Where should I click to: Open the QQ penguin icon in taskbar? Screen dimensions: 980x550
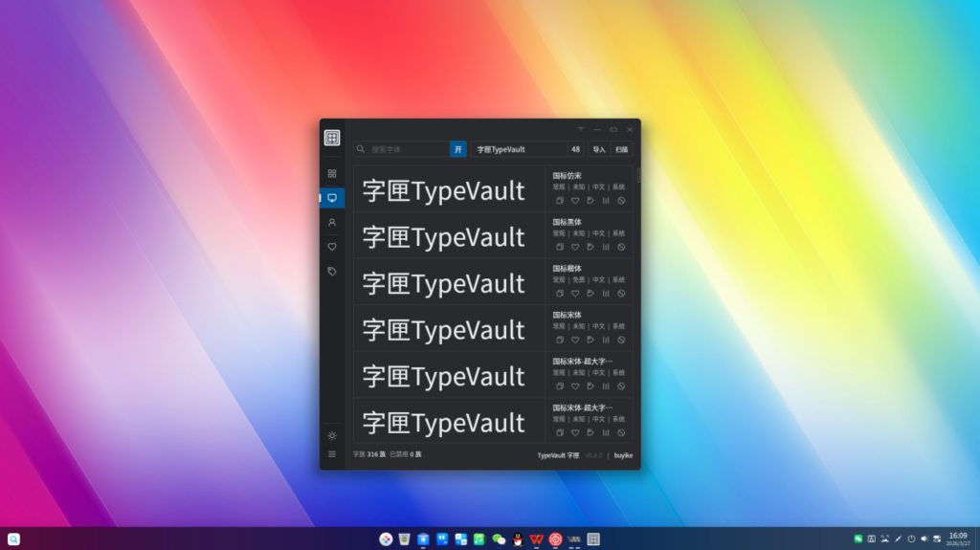pyautogui.click(x=518, y=539)
